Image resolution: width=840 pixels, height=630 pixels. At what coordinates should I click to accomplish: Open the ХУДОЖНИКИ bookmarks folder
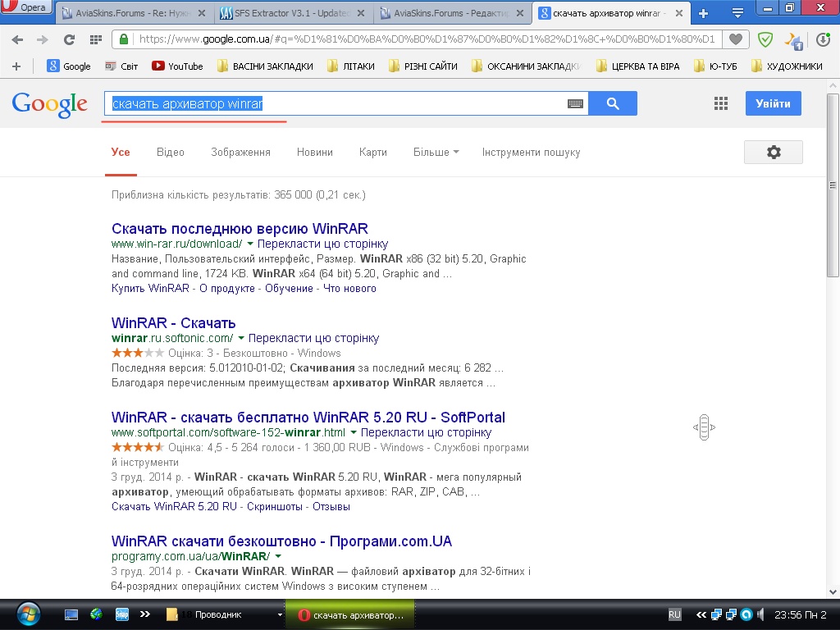(x=787, y=66)
